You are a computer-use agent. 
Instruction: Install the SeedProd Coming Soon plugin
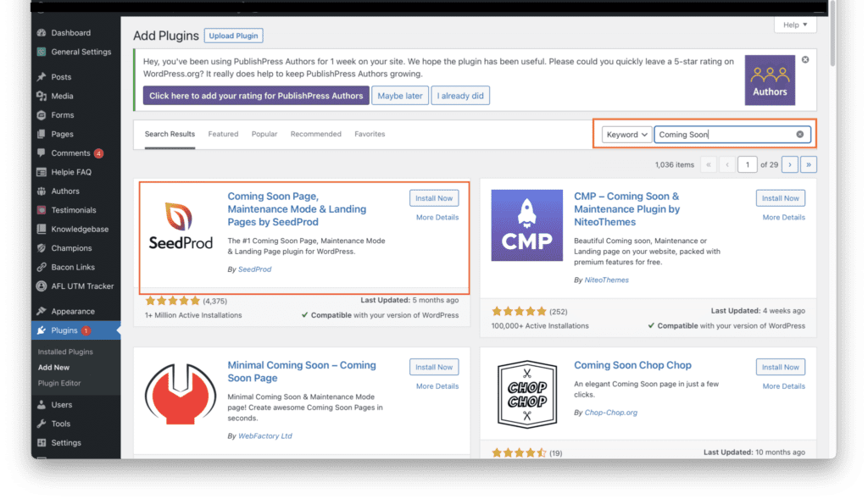point(434,198)
